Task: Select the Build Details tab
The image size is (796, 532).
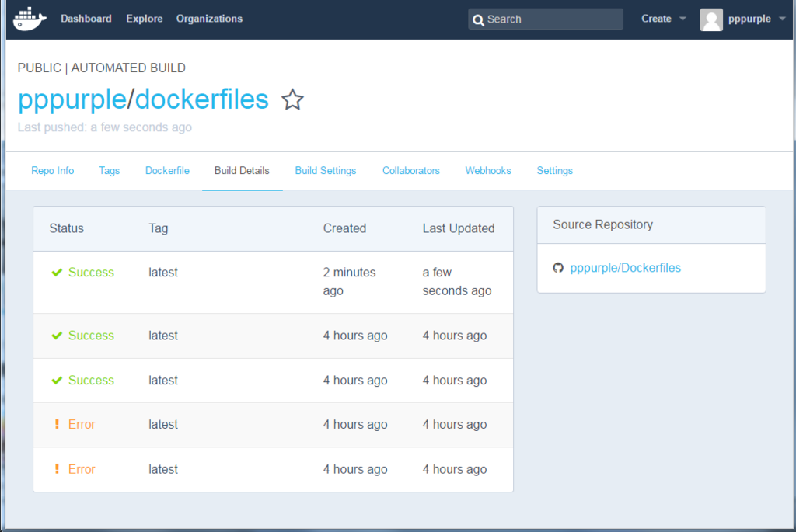Action: [x=242, y=170]
